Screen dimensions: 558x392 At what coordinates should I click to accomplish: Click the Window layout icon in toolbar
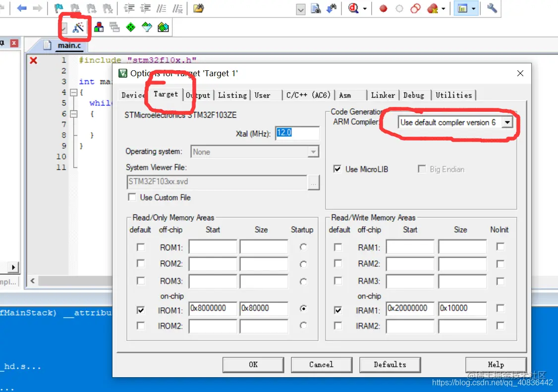462,8
